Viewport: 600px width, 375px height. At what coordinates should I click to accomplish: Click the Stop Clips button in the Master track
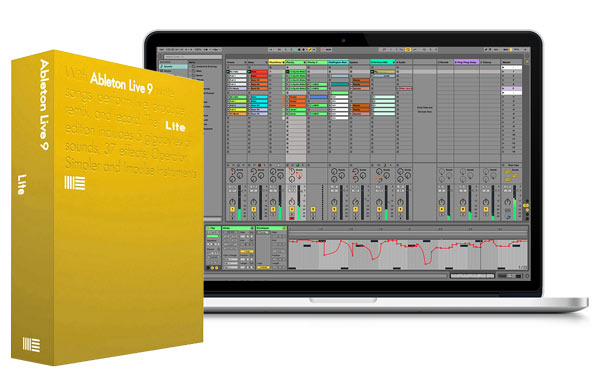coord(512,165)
